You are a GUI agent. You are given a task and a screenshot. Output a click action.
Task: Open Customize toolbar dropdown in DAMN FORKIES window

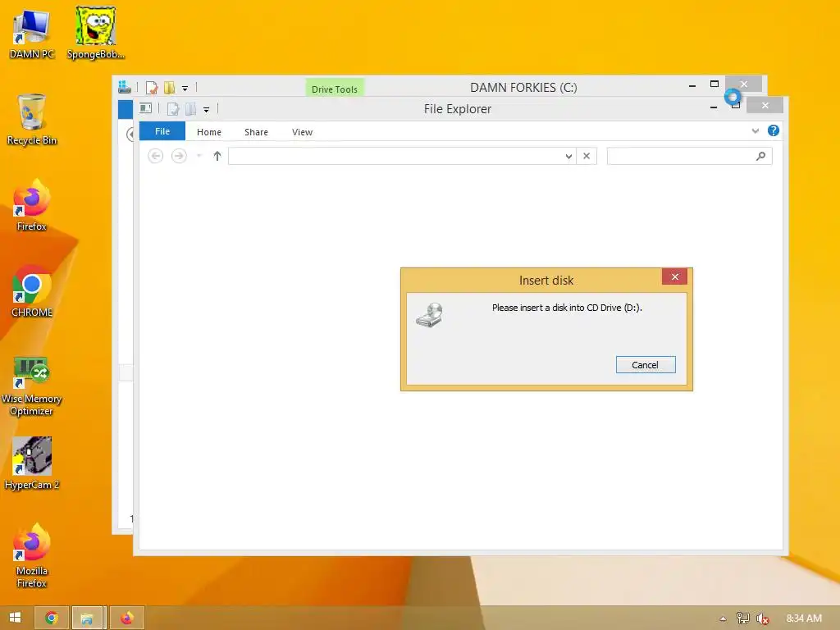tap(185, 89)
